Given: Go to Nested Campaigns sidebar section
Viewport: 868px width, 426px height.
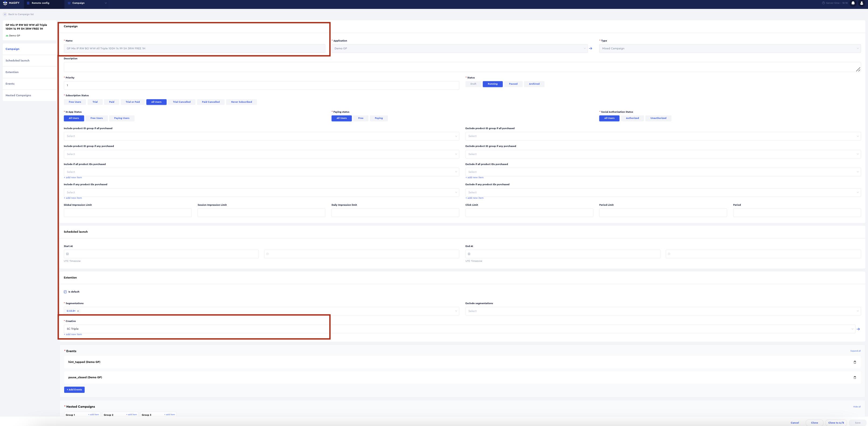Looking at the screenshot, I should click(18, 95).
